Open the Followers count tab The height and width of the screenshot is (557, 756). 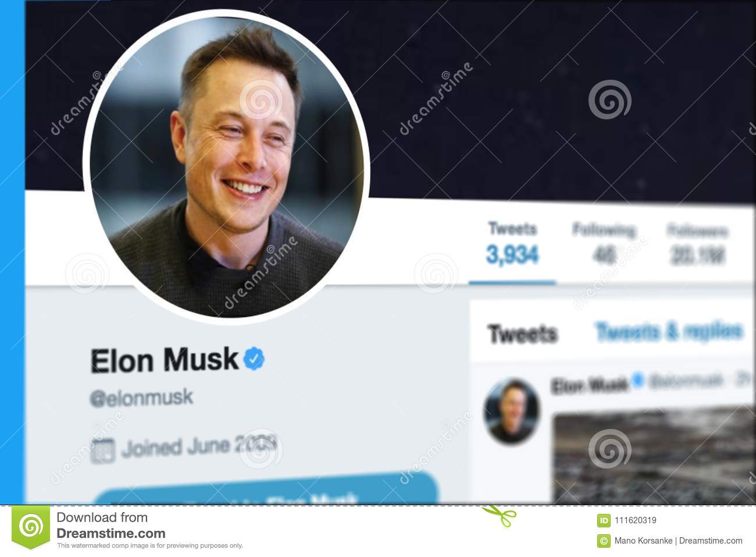click(x=697, y=244)
